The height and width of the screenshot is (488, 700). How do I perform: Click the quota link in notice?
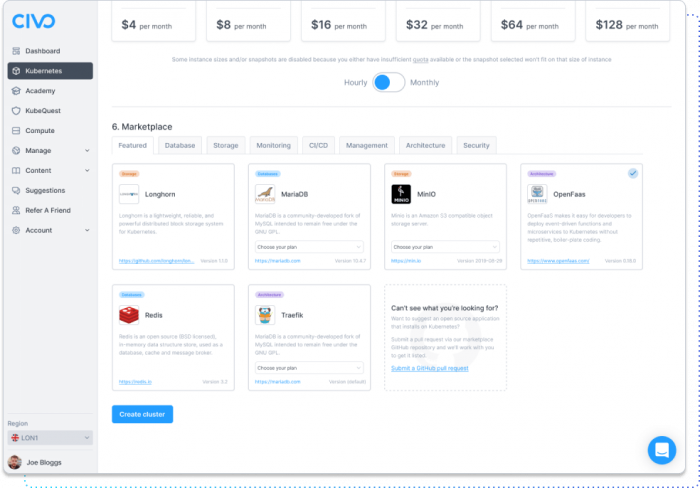[x=420, y=59]
